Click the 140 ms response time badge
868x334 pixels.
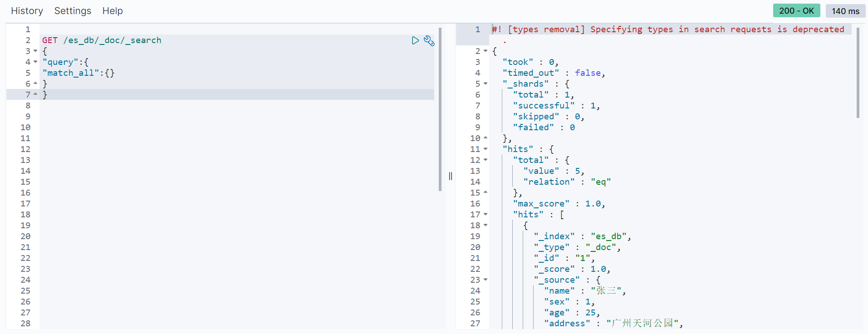click(845, 11)
